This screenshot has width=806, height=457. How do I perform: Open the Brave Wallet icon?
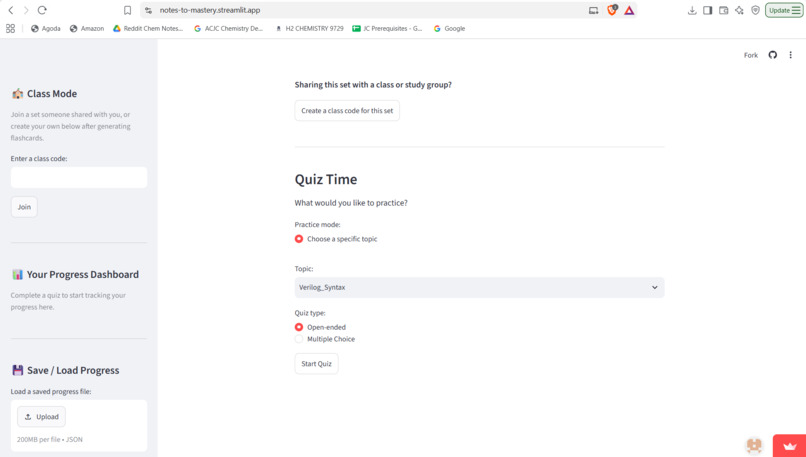(723, 10)
